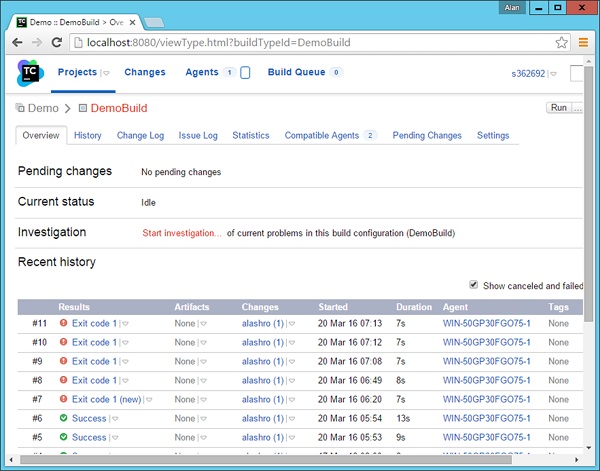Click the browser back arrow
This screenshot has width=600, height=471.
click(16, 42)
